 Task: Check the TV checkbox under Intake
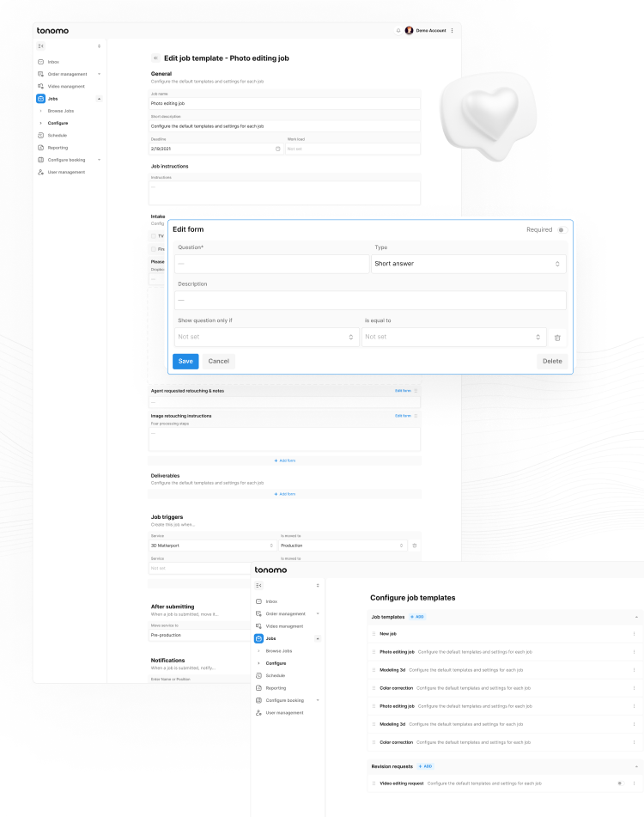tap(154, 235)
